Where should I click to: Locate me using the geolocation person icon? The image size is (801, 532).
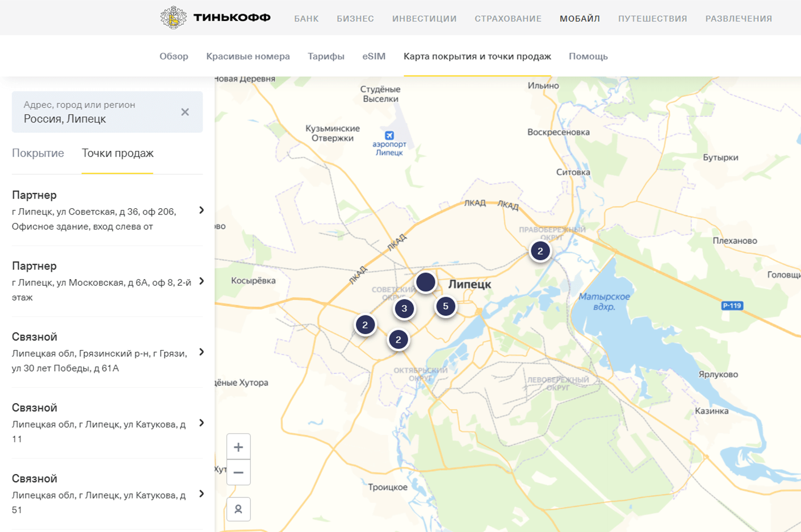point(238,509)
